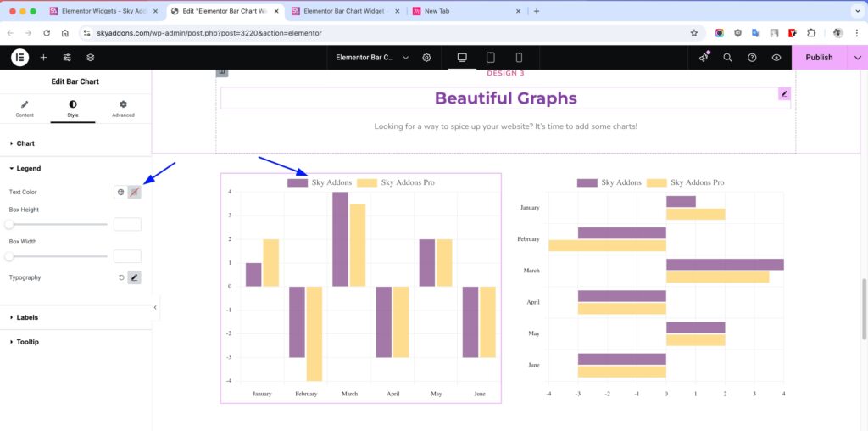
Task: Open the Advanced tab
Action: 123,109
